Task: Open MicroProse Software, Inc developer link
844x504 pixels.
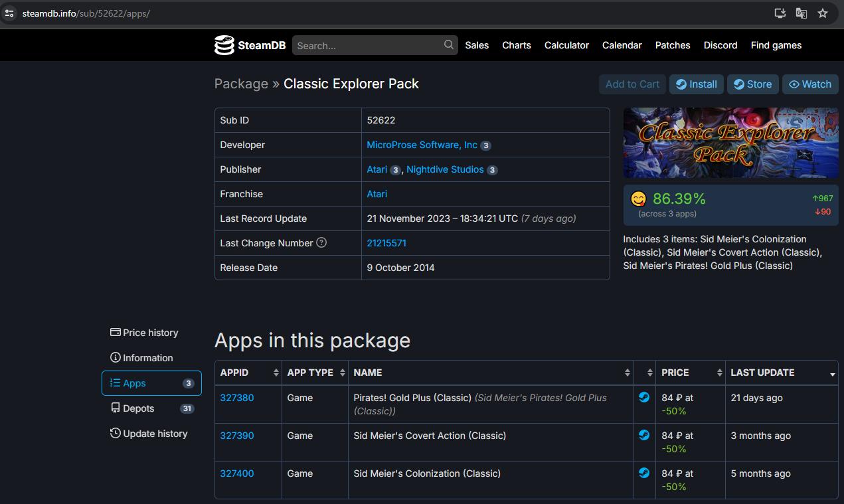Action: tap(422, 145)
